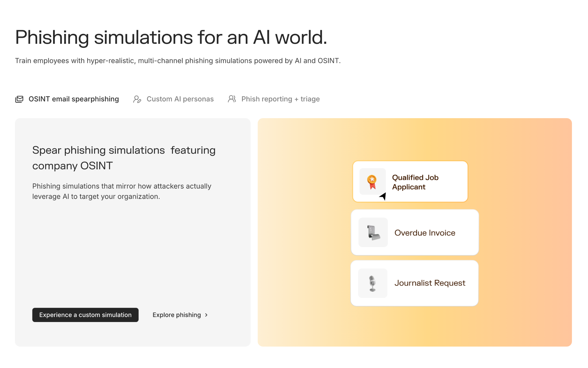Choose the Overdue Invoice card
The image size is (588, 368).
point(415,232)
